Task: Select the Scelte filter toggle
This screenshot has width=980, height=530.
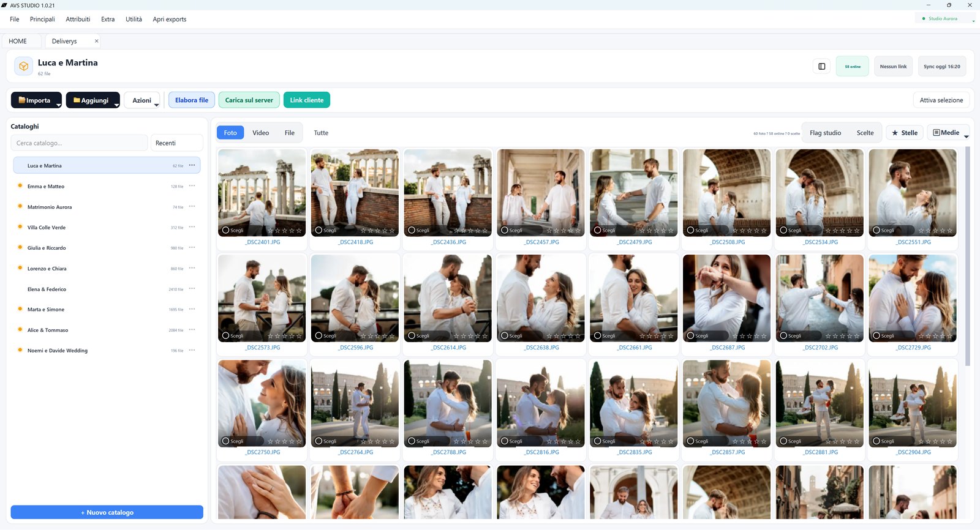Action: click(x=865, y=133)
